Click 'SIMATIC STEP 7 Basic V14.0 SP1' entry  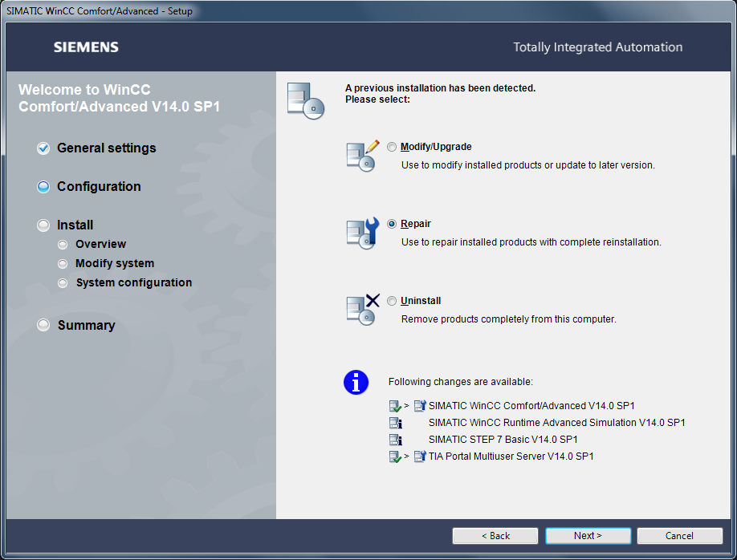point(503,440)
